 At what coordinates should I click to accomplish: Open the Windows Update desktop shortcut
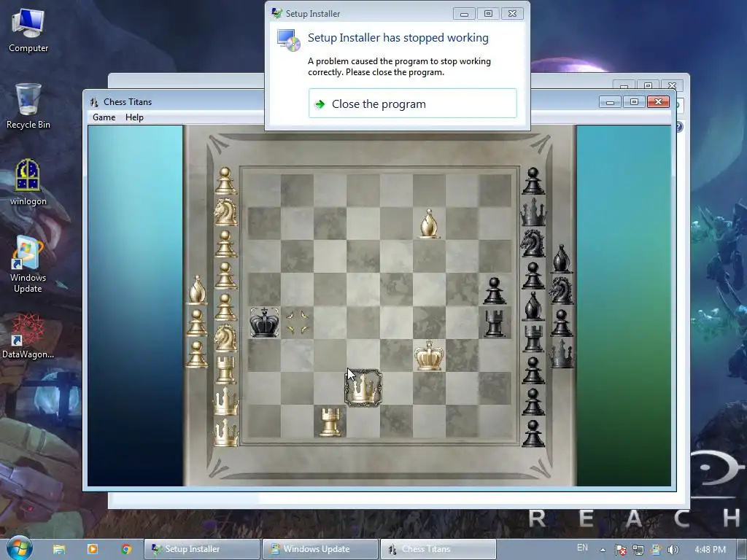(x=28, y=264)
